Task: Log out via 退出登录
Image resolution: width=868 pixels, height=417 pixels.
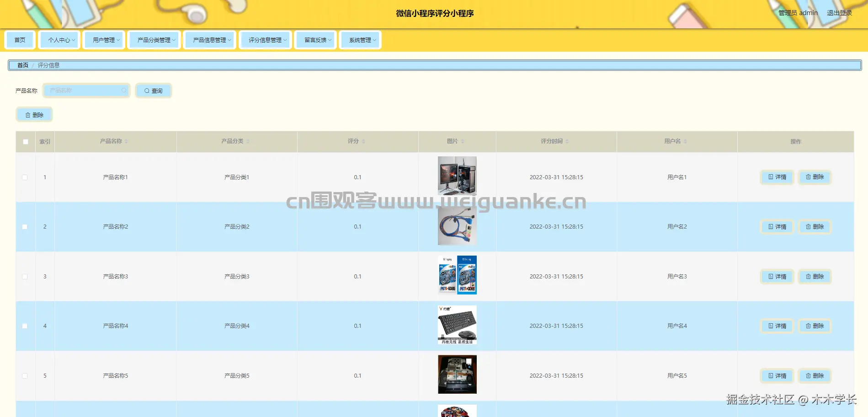Action: (839, 13)
